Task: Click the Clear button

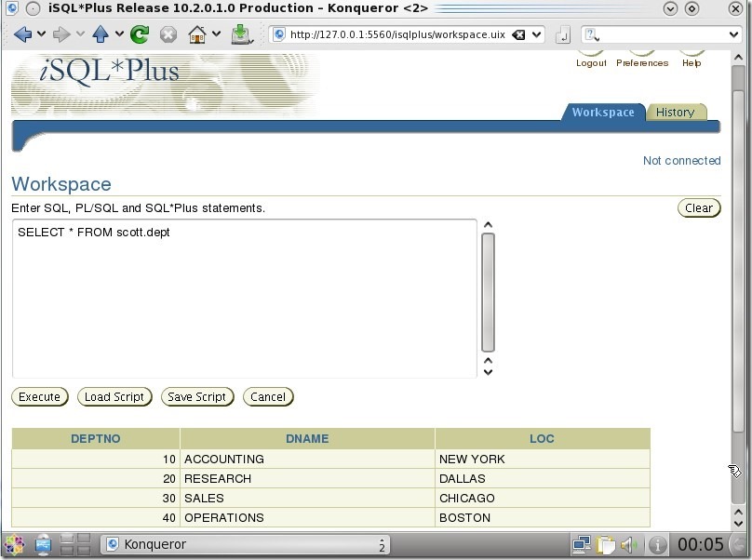Action: tap(698, 208)
